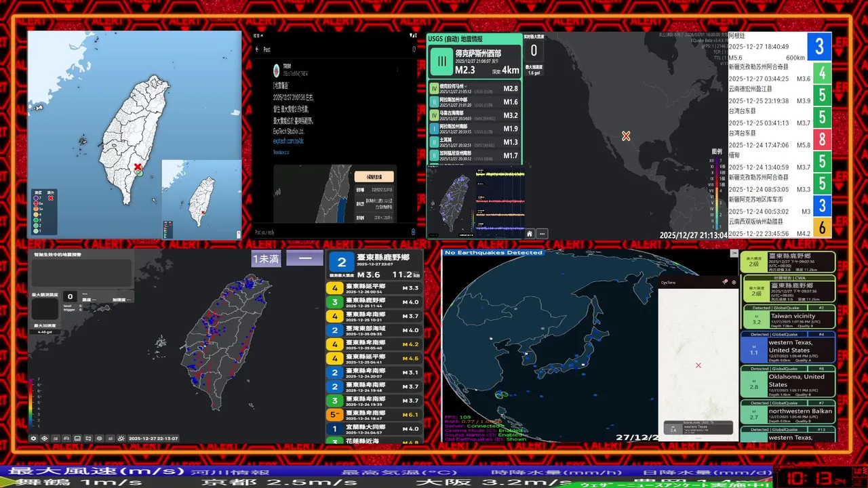Select the 阿拉斯加州南部 M1.9 row

pyautogui.click(x=475, y=129)
